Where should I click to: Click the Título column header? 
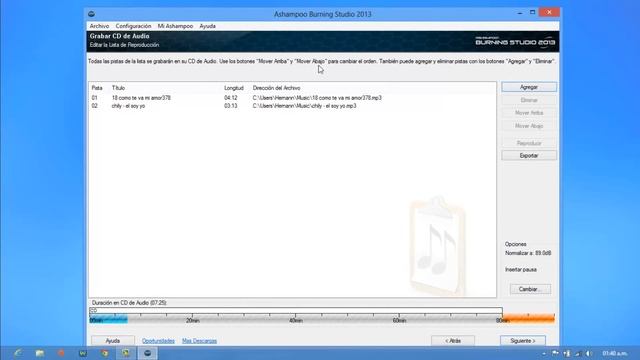[x=118, y=88]
